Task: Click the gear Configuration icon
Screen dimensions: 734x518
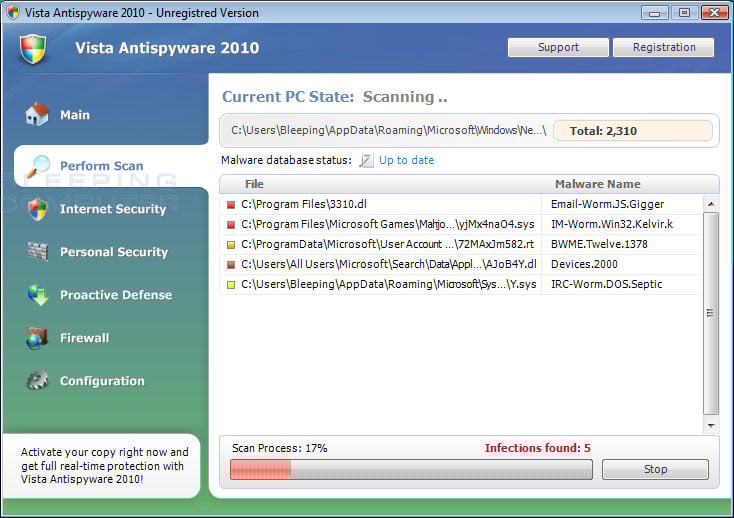Action: coord(37,380)
